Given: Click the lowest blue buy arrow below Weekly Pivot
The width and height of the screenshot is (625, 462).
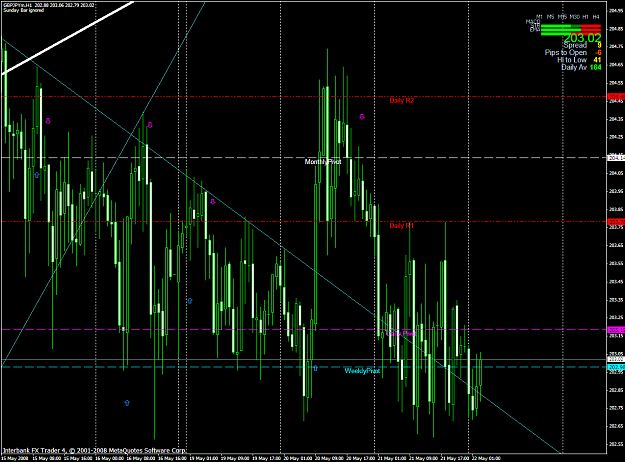Looking at the screenshot, I should click(127, 403).
